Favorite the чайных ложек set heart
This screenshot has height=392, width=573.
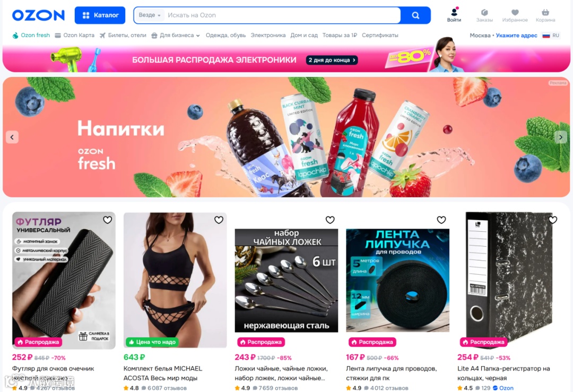pyautogui.click(x=330, y=220)
